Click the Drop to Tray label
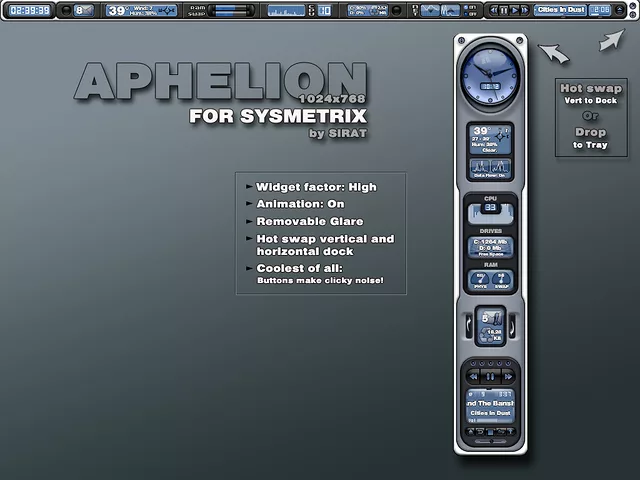 pyautogui.click(x=590, y=138)
